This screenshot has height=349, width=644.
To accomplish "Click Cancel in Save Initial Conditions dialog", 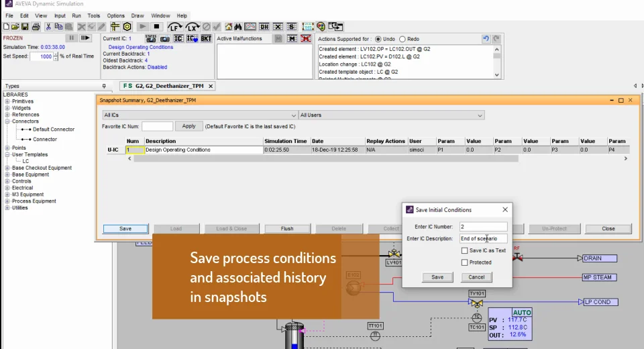I will tap(476, 277).
